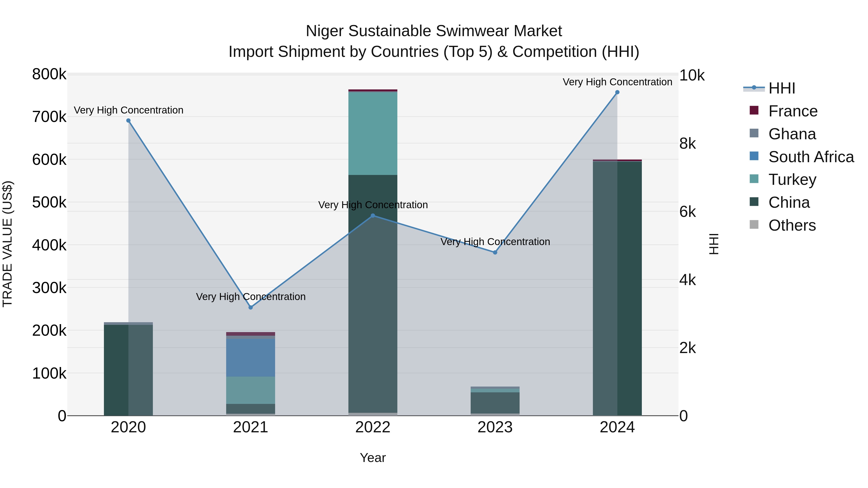Click the Year axis title
Viewport: 868px width, 488px height.
373,458
